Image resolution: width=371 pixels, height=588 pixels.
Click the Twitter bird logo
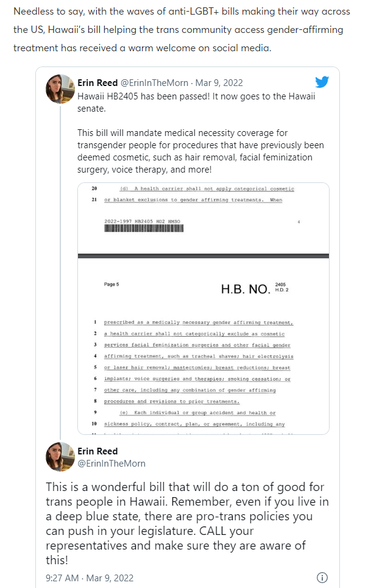tap(322, 82)
